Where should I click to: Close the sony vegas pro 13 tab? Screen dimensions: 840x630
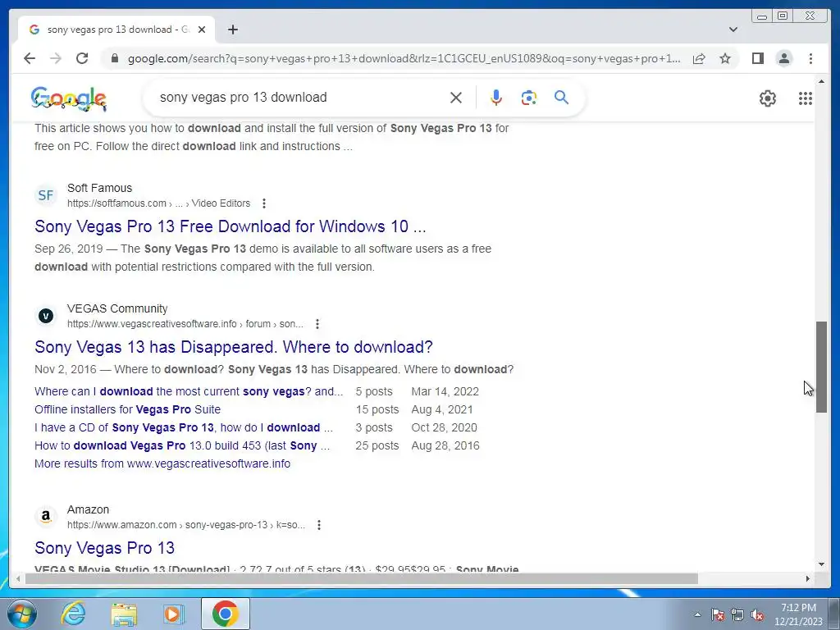pyautogui.click(x=202, y=30)
